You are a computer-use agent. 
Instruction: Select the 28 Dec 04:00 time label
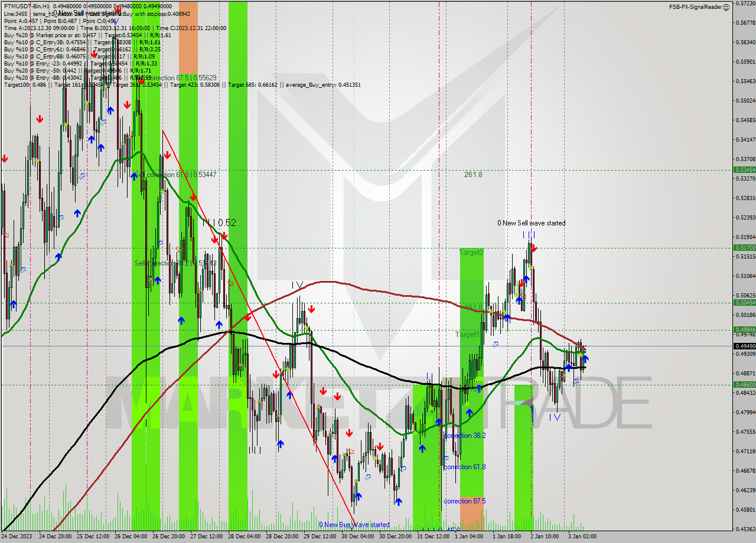pos(245,537)
